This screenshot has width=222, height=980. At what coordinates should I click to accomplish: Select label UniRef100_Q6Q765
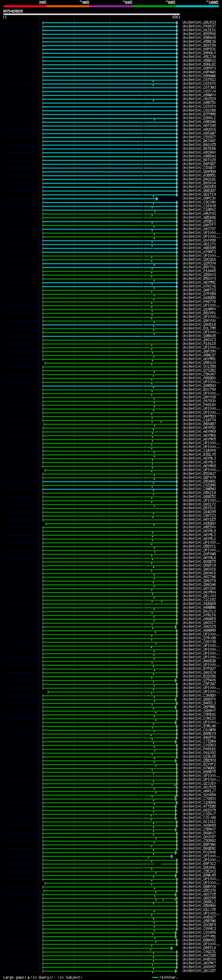pos(199,898)
